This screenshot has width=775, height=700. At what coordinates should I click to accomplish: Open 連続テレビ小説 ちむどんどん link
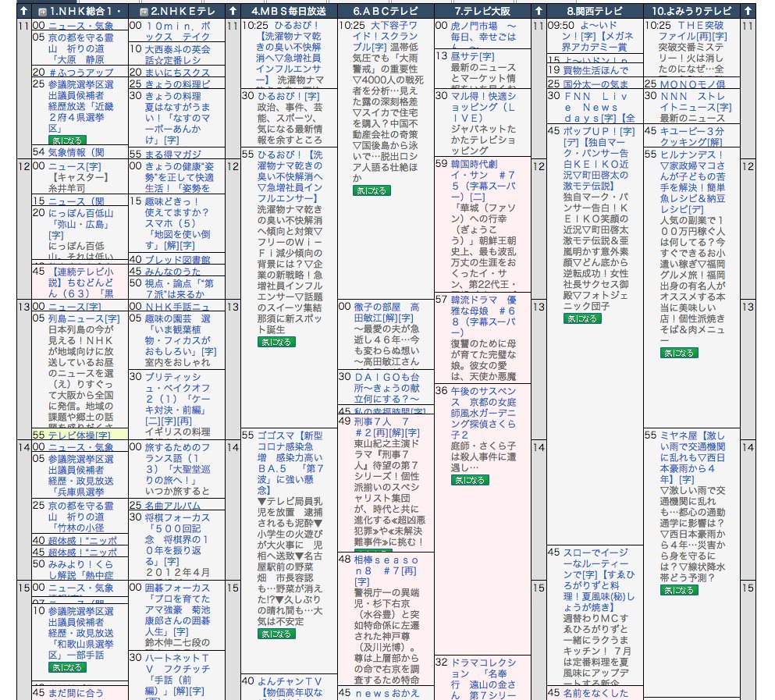(80, 282)
